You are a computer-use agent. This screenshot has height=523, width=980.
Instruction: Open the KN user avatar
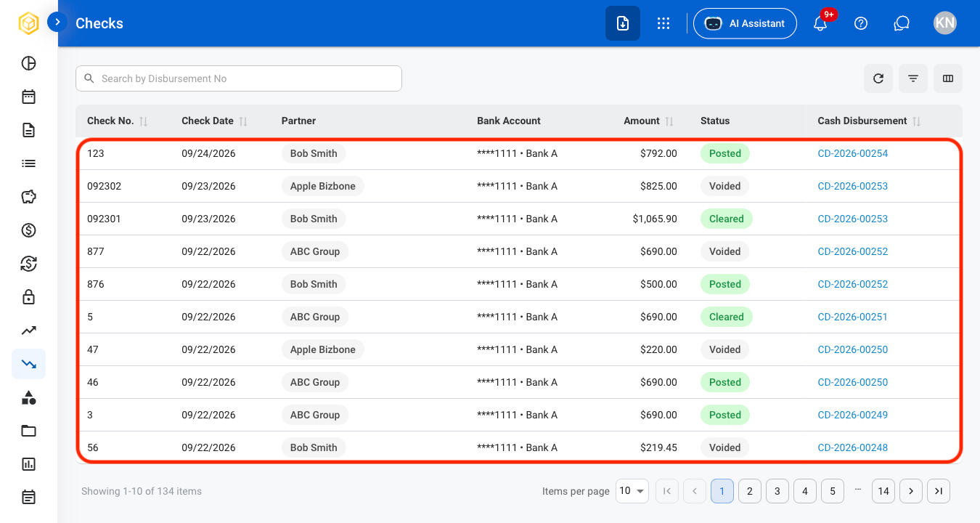click(x=945, y=23)
